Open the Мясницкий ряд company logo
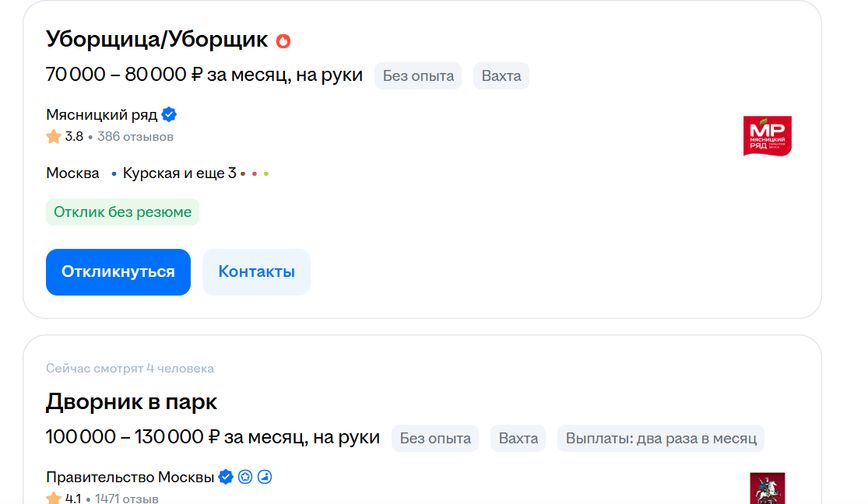The width and height of the screenshot is (868, 504). pyautogui.click(x=767, y=135)
